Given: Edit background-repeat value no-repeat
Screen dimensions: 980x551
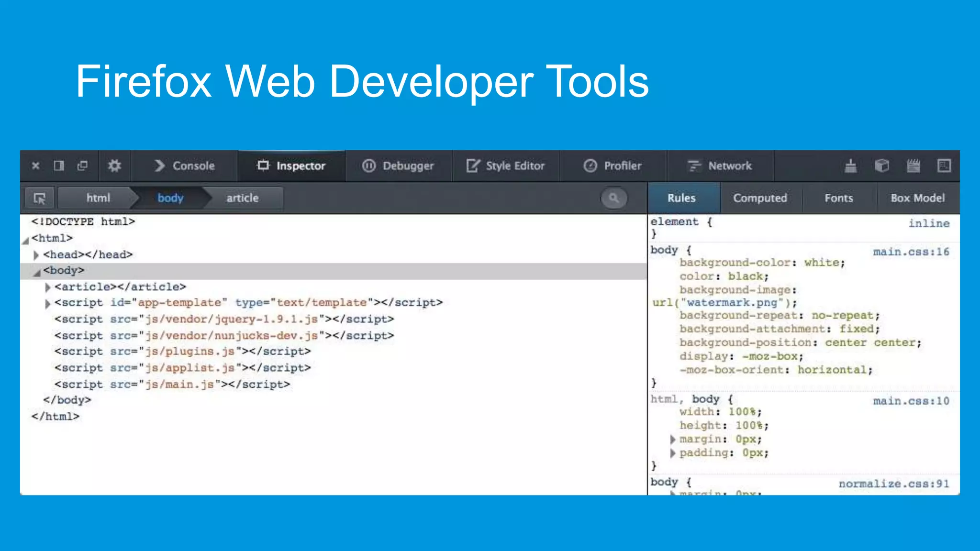Looking at the screenshot, I should (x=843, y=316).
